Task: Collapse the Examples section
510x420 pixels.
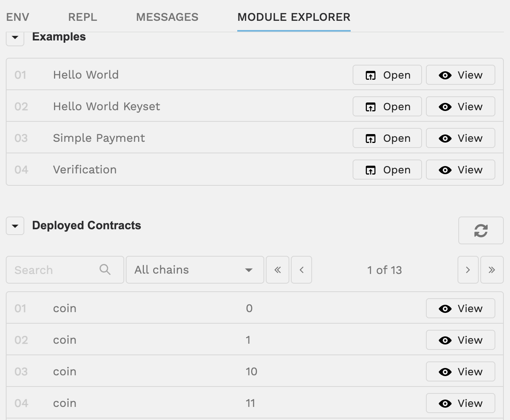Action: point(15,37)
